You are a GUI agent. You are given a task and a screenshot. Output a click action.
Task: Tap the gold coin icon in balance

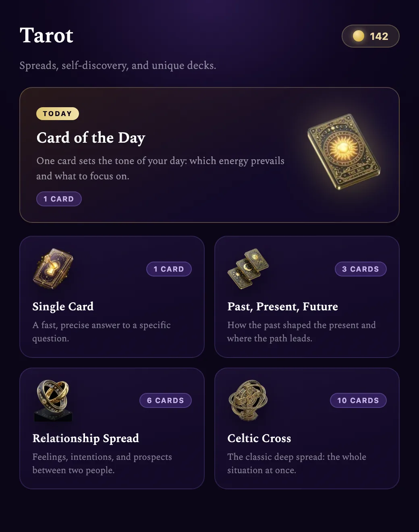point(359,36)
